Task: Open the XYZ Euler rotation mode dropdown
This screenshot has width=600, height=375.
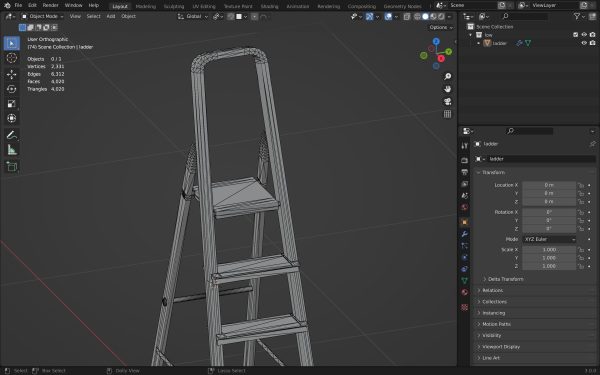Action: [x=549, y=239]
